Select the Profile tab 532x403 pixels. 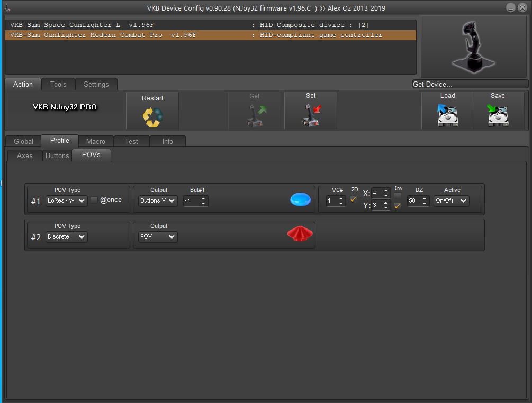(x=60, y=140)
